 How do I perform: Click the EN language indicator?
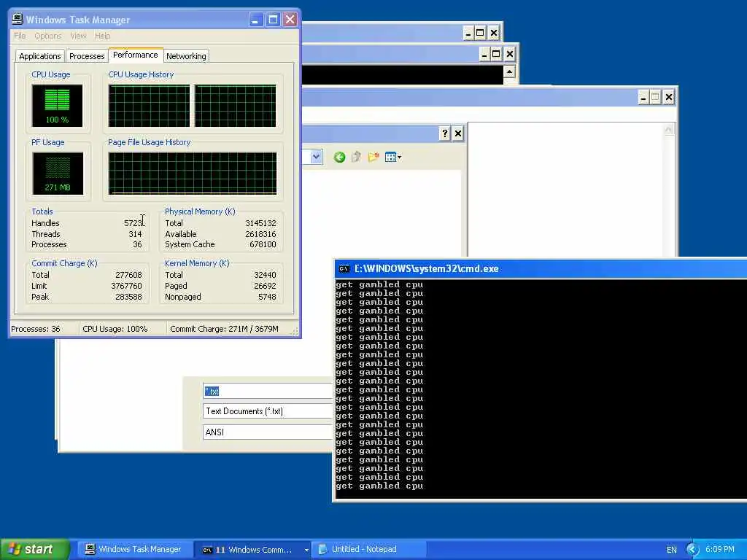[672, 550]
